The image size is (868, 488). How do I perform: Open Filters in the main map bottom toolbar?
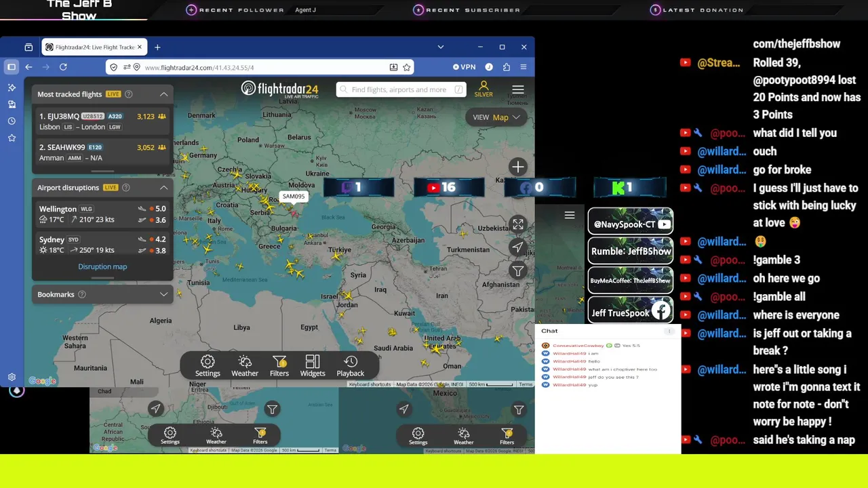tap(279, 366)
